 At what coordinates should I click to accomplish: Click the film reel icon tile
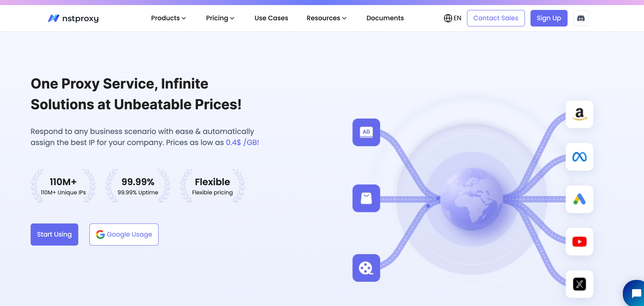pyautogui.click(x=366, y=268)
